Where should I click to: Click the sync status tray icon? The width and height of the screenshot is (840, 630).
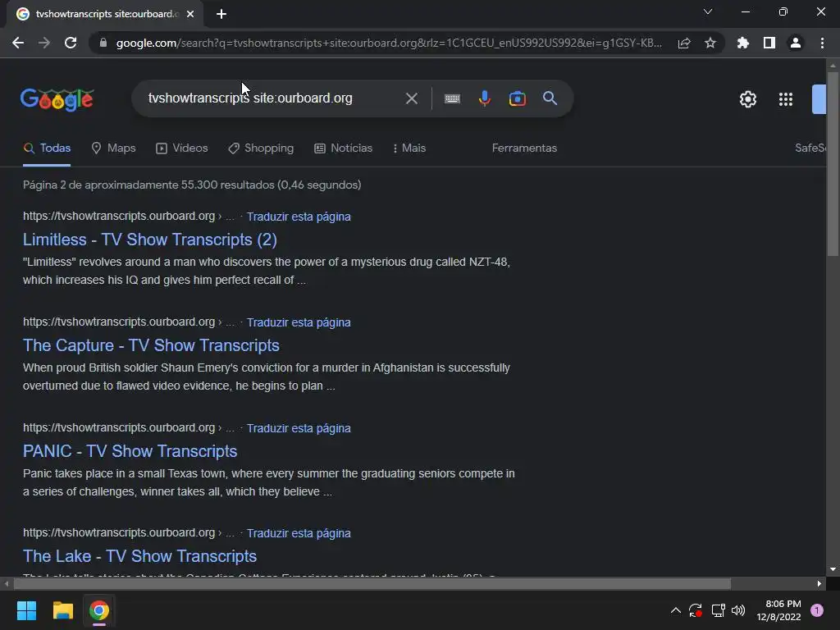696,610
